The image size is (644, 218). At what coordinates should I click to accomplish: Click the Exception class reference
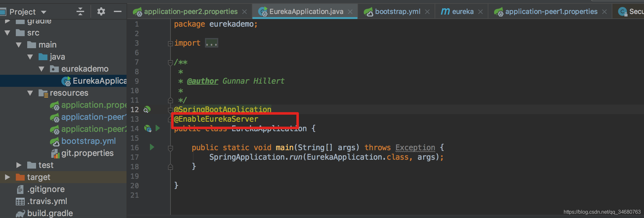coord(415,148)
